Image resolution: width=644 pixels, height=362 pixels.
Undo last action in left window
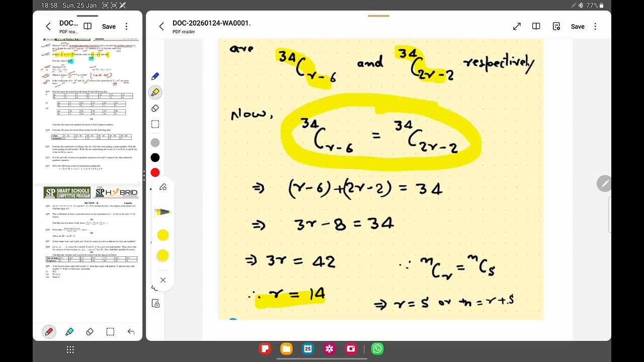131,332
